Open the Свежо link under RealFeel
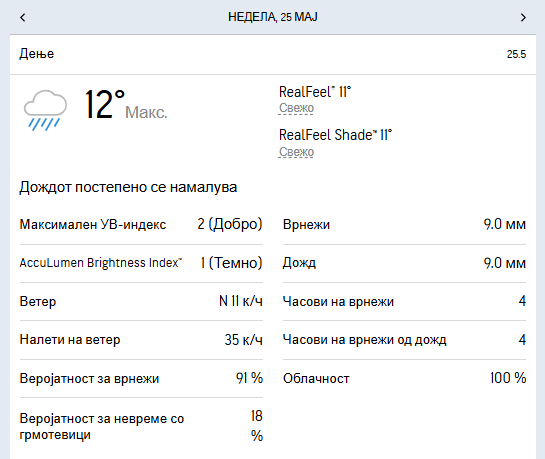The width and height of the screenshot is (545, 459). (x=296, y=108)
